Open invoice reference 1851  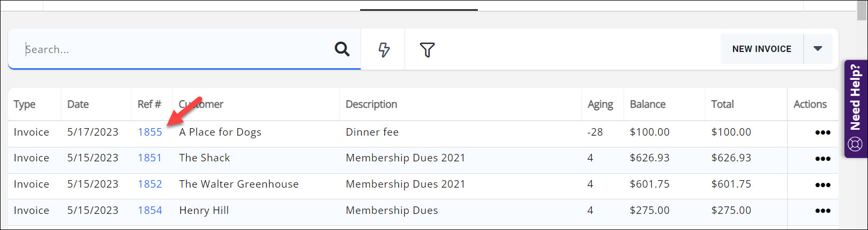tap(150, 158)
